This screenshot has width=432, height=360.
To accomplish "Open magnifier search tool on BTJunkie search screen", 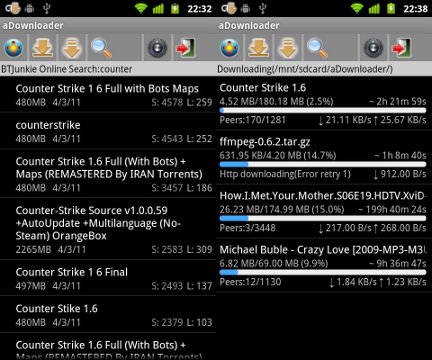I will coord(101,48).
